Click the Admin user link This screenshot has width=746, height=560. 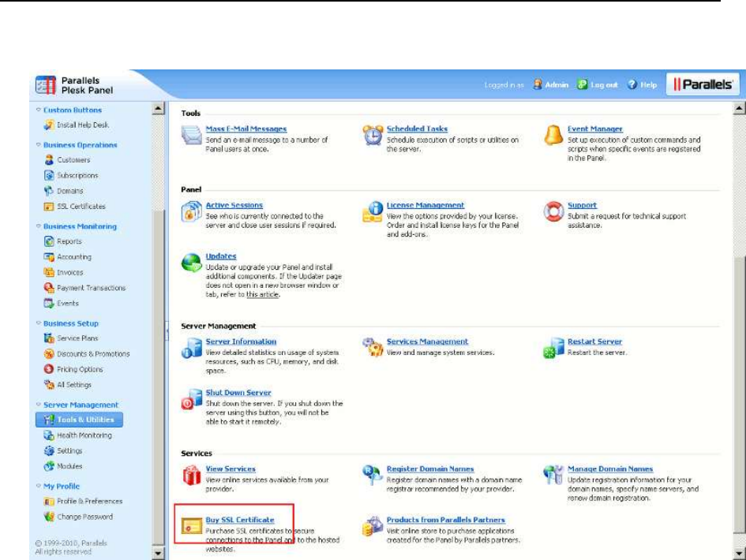point(550,84)
